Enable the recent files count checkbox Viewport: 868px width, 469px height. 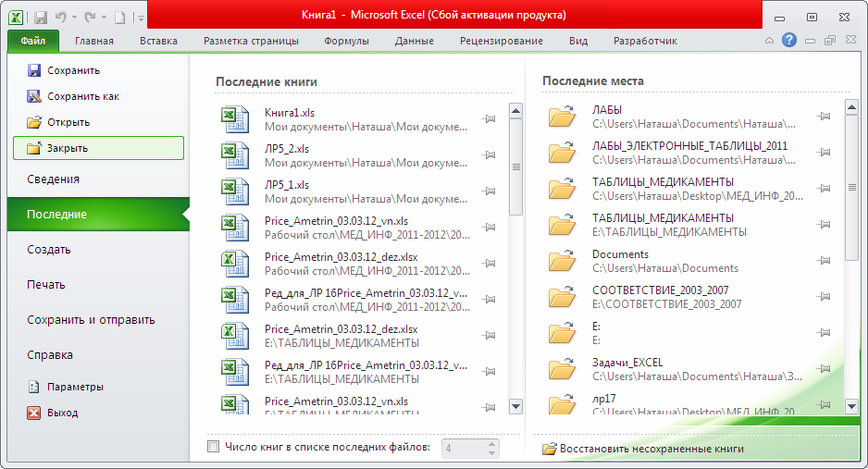213,446
